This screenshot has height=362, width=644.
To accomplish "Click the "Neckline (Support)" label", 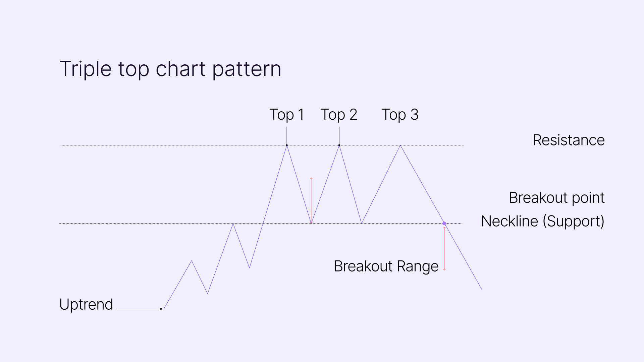I will (542, 221).
